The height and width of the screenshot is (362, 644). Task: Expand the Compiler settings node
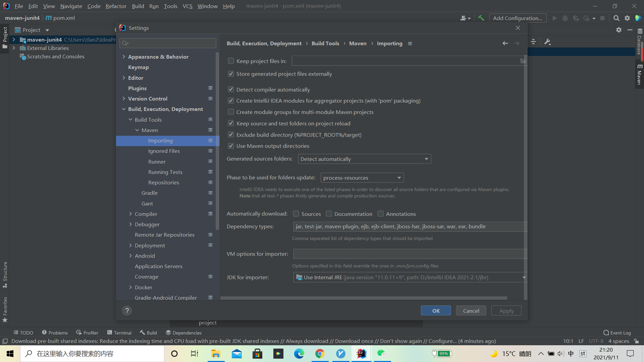pyautogui.click(x=130, y=214)
